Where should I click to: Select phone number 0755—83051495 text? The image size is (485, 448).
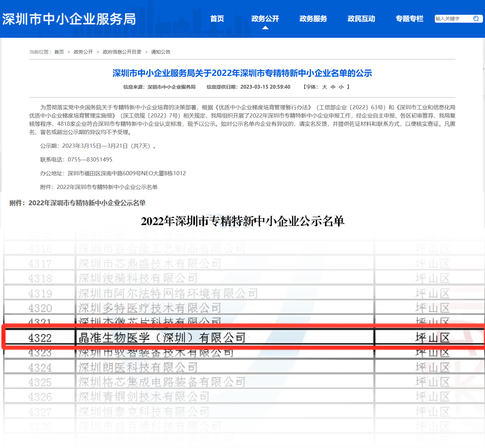(x=90, y=159)
